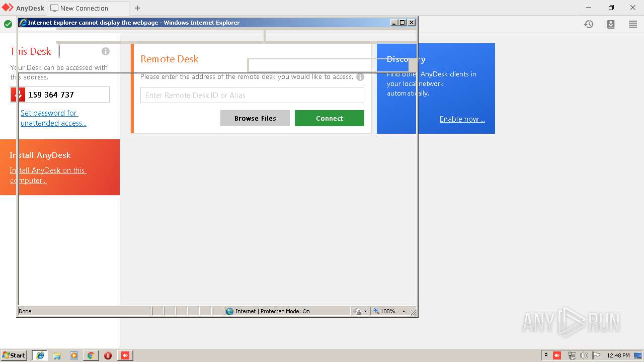Viewport: 644px width, 362px height.
Task: Click the green connection status checkmark
Action: pyautogui.click(x=8, y=24)
